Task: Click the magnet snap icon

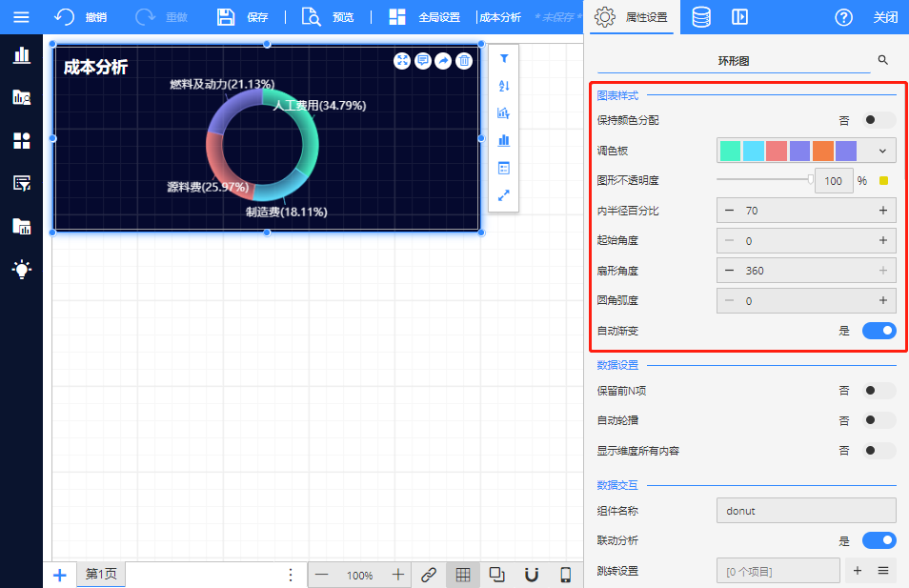Action: point(532,575)
